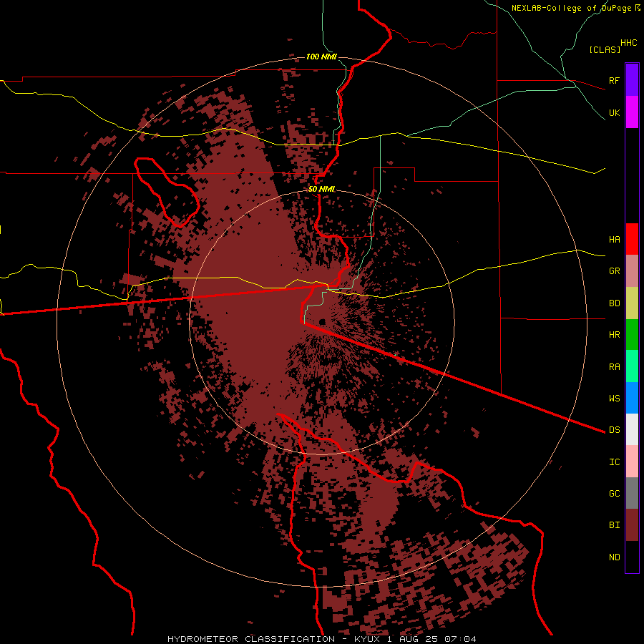The image size is (644, 644).
Task: Click the ND black legend swatch
Action: pos(632,557)
